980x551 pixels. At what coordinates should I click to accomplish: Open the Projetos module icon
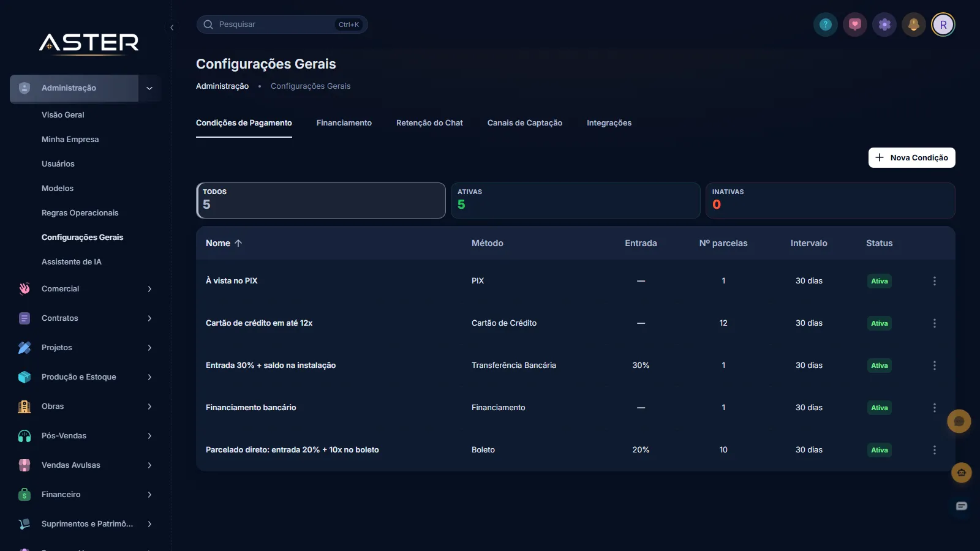click(24, 348)
